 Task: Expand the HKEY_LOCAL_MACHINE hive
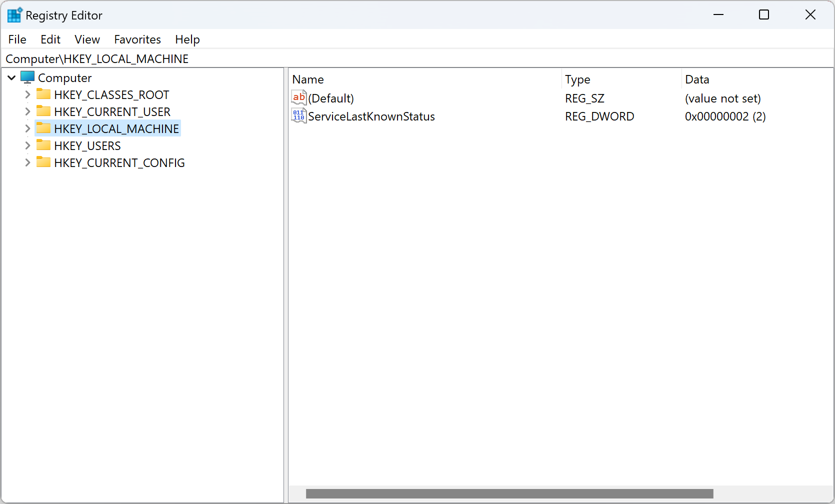coord(27,128)
